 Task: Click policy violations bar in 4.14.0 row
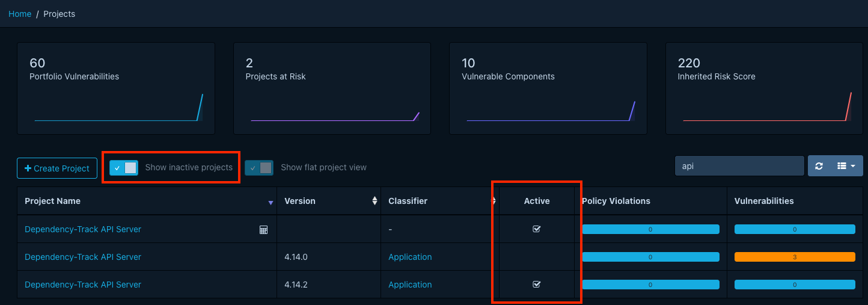pyautogui.click(x=650, y=257)
